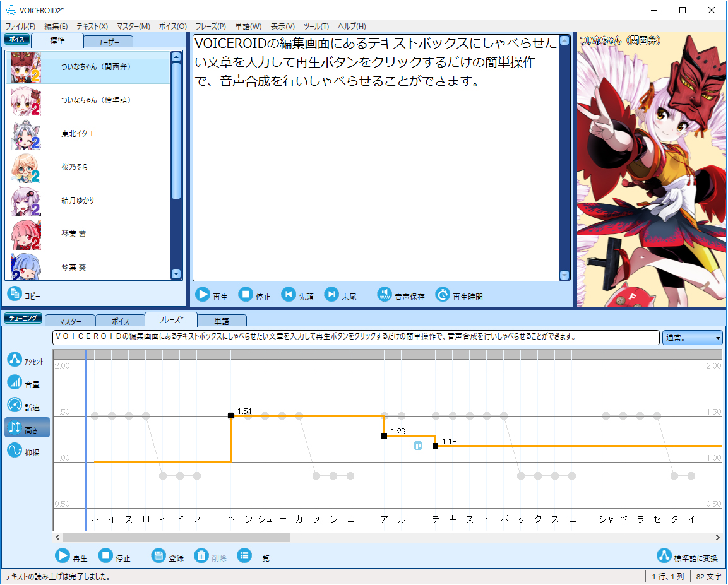The width and height of the screenshot is (728, 585).
Task: Open the テキスト(X) menu
Action: pyautogui.click(x=92, y=27)
